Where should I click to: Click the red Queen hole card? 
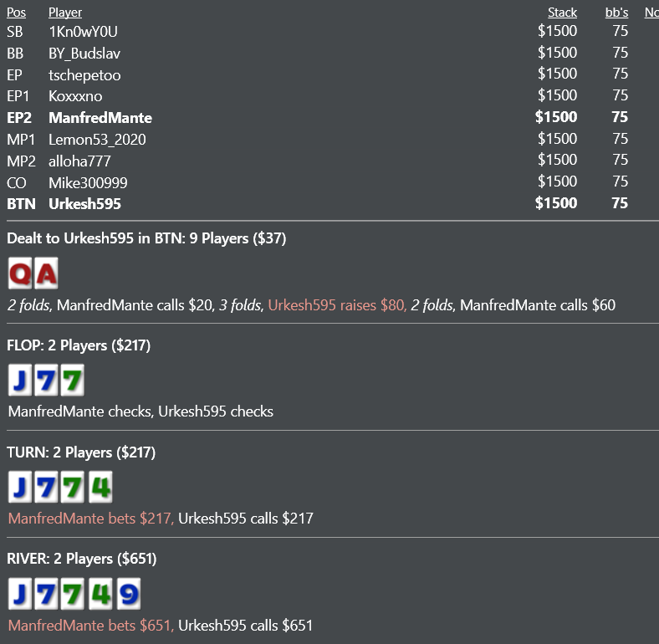point(20,273)
